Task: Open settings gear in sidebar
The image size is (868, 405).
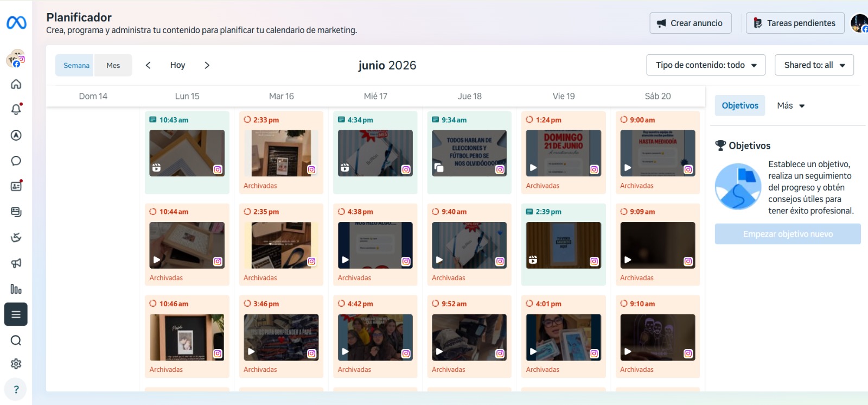Action: 16,364
